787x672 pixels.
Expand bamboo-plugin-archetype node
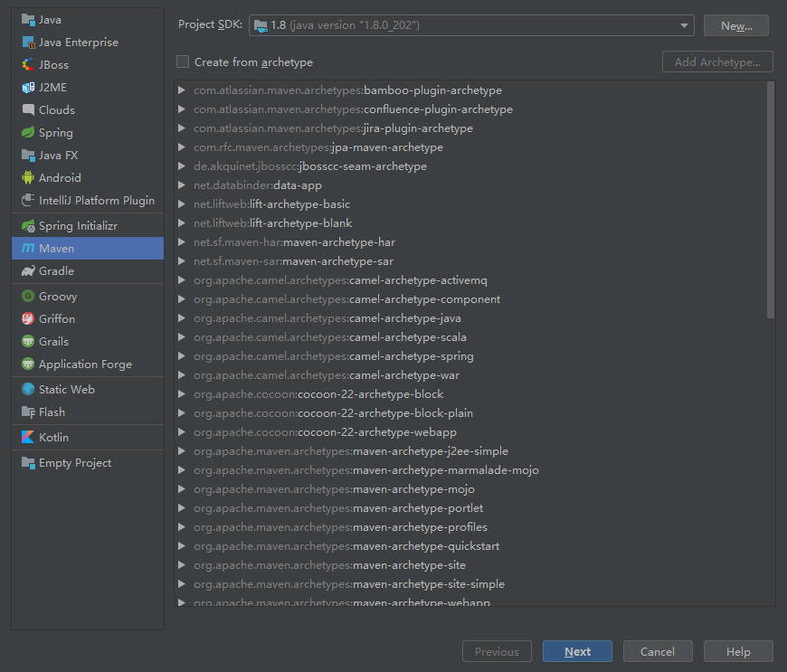[182, 90]
